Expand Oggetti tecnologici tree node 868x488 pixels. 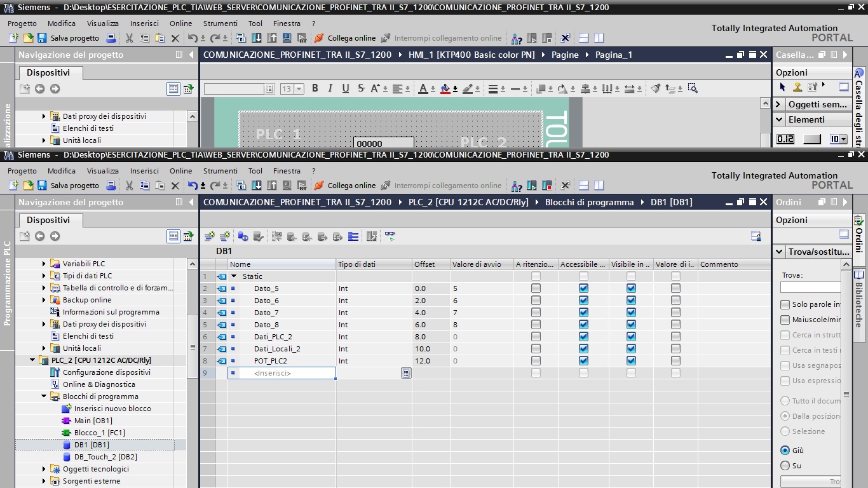tap(44, 469)
